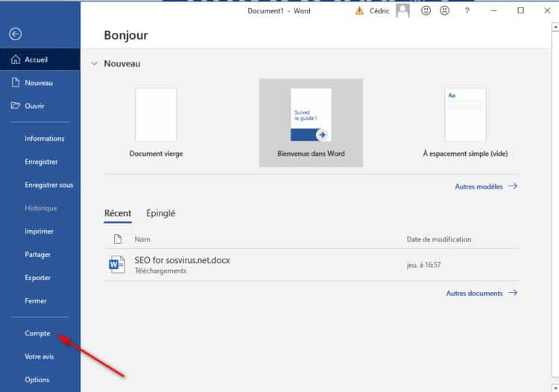Collapse the Nouveau section chevron
This screenshot has height=392, width=559.
(94, 64)
